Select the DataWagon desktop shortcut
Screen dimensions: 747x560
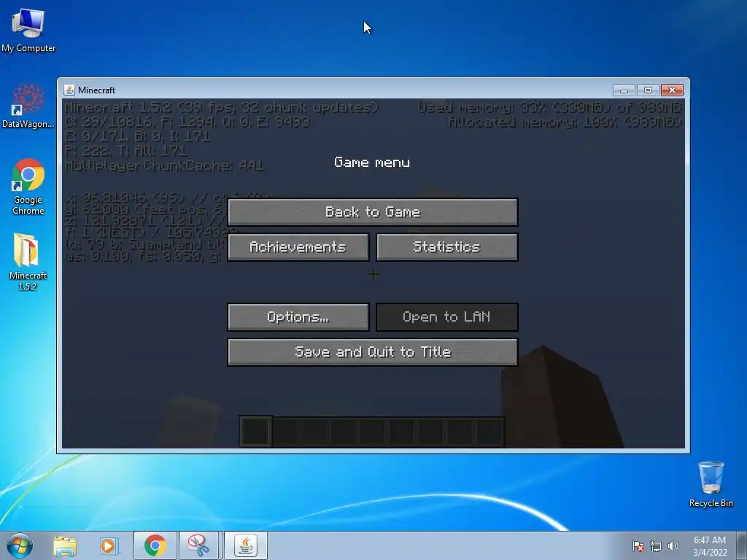point(28,106)
